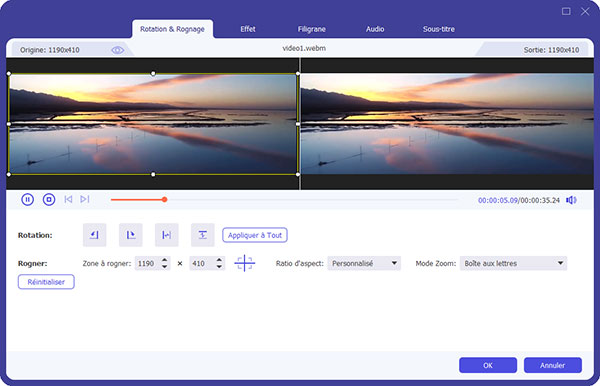600x386 pixels.
Task: Click the bottom-middle crop handle
Action: tap(153, 174)
